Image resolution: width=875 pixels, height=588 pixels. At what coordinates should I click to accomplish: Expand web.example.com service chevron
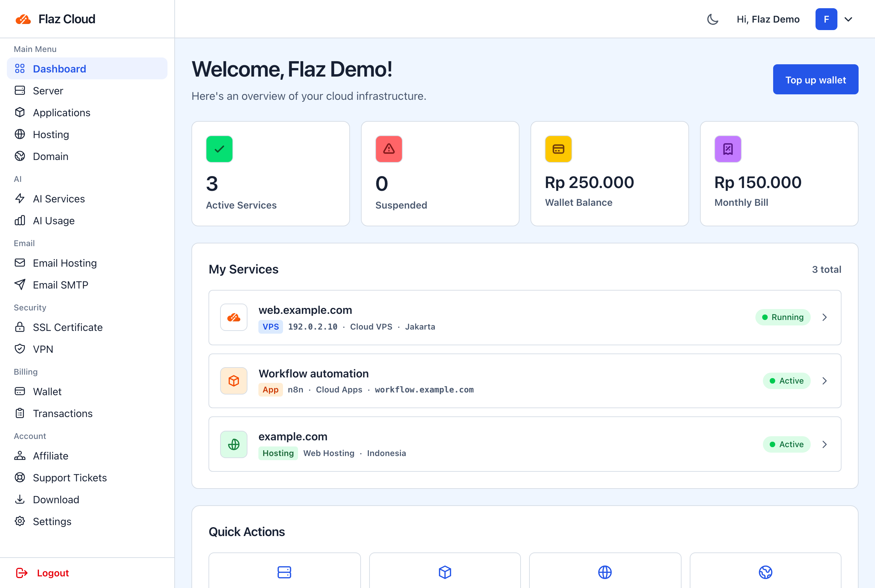click(x=824, y=317)
